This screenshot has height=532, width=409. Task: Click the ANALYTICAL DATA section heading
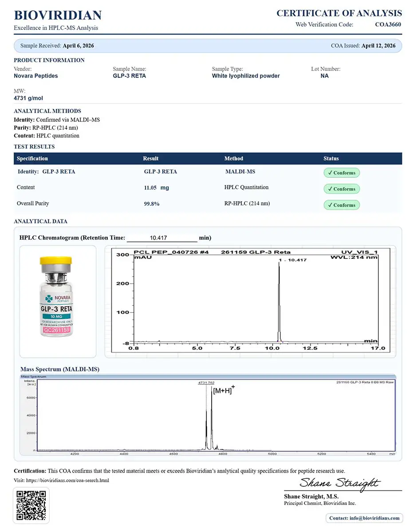[41, 221]
